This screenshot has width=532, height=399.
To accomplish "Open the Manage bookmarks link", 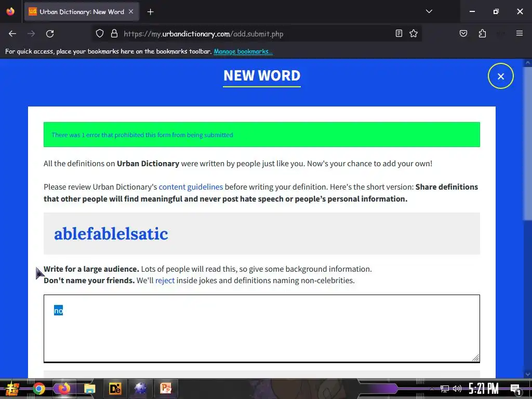I will 243,51.
